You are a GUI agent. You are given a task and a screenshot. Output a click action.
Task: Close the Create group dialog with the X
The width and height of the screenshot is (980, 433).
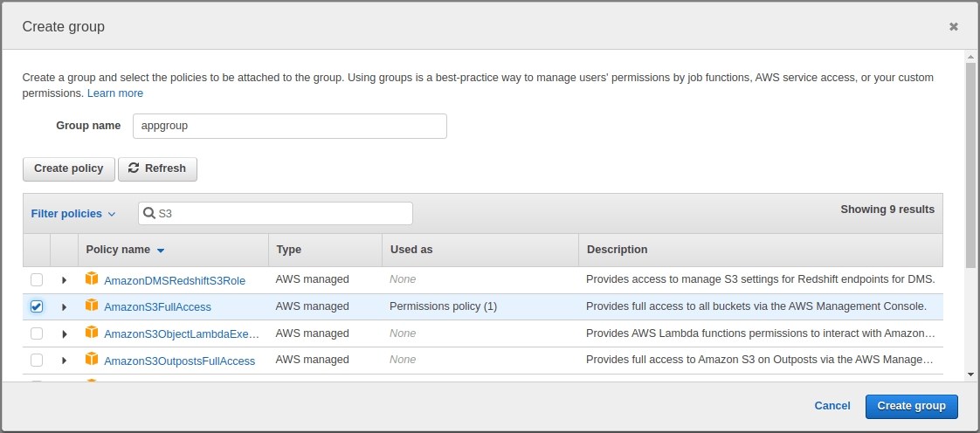coord(953,26)
